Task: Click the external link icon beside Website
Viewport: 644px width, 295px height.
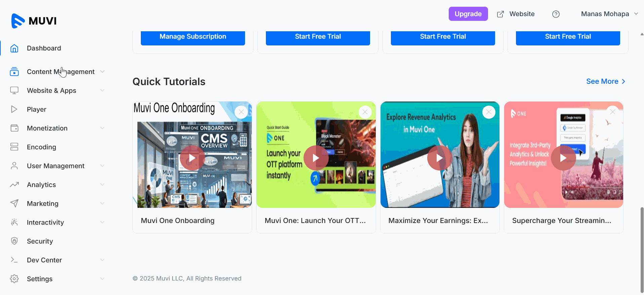Action: 500,14
